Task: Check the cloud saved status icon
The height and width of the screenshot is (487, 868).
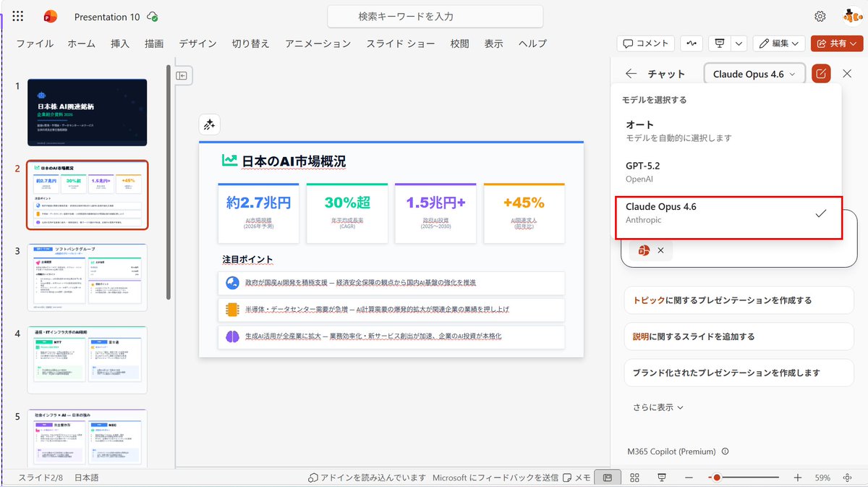Action: [153, 16]
